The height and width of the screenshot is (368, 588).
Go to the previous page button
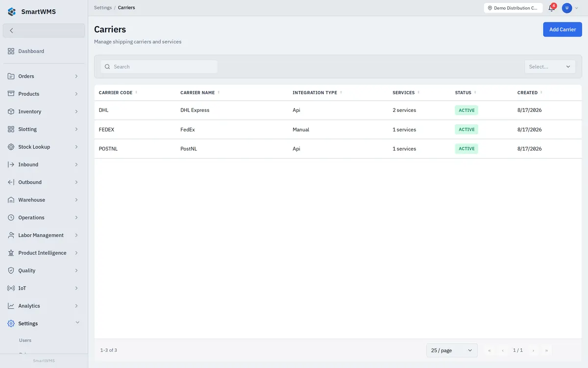[503, 350]
